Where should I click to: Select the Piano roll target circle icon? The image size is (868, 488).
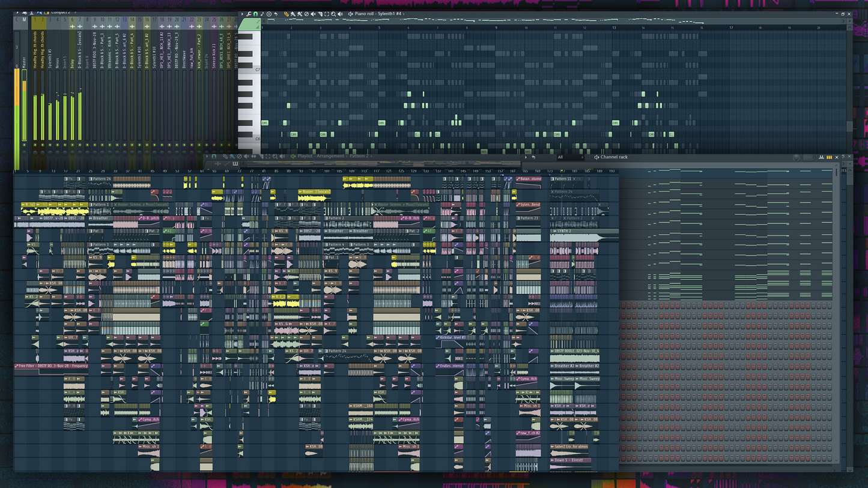(x=269, y=14)
